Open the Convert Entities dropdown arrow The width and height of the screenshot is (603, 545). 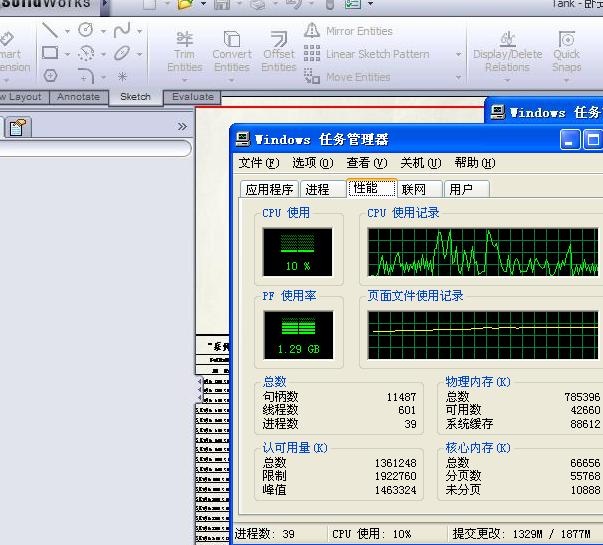(x=232, y=80)
